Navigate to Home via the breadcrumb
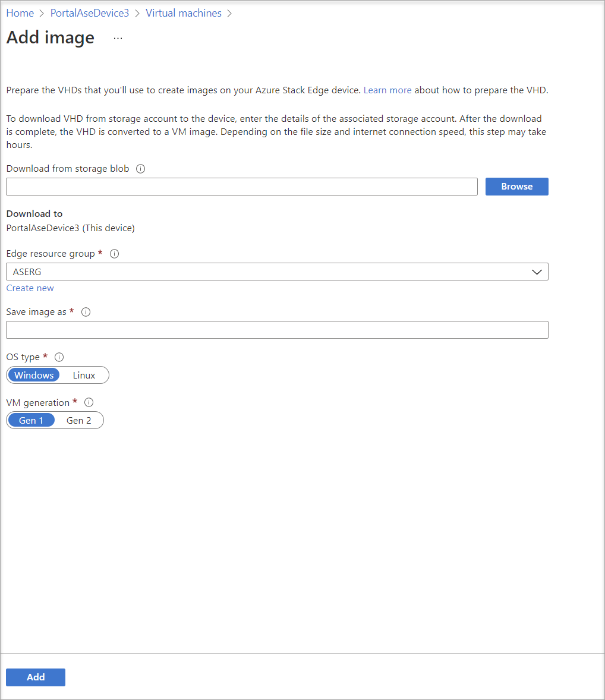The width and height of the screenshot is (605, 700). 20,13
